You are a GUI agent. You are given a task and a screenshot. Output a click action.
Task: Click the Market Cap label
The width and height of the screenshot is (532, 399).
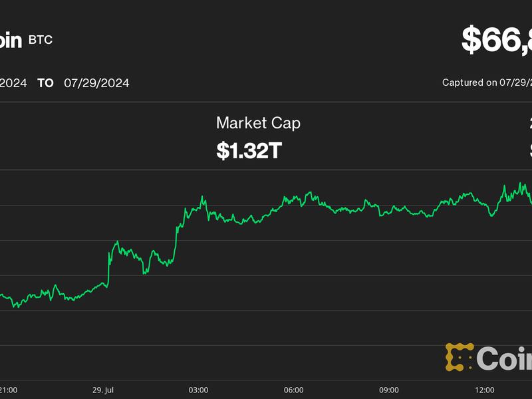[258, 122]
